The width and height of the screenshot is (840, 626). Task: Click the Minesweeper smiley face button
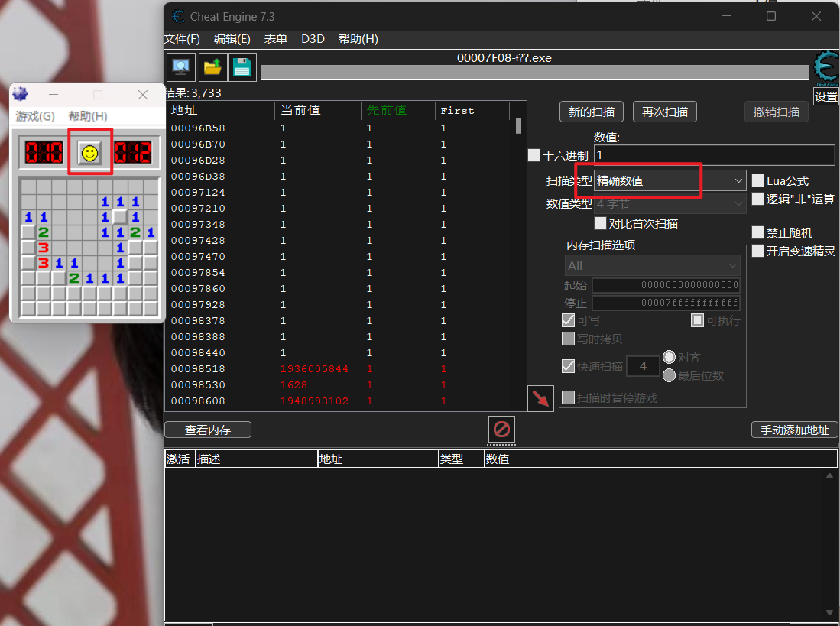90,153
